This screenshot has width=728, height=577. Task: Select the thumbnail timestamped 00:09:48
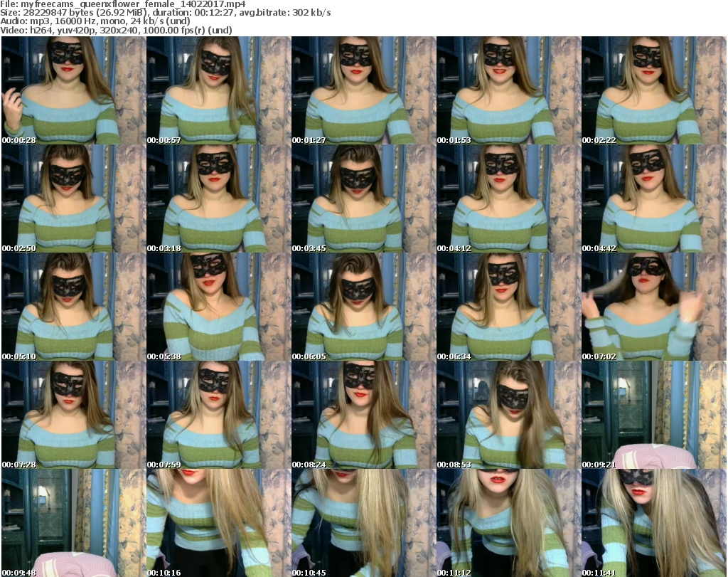(74, 523)
